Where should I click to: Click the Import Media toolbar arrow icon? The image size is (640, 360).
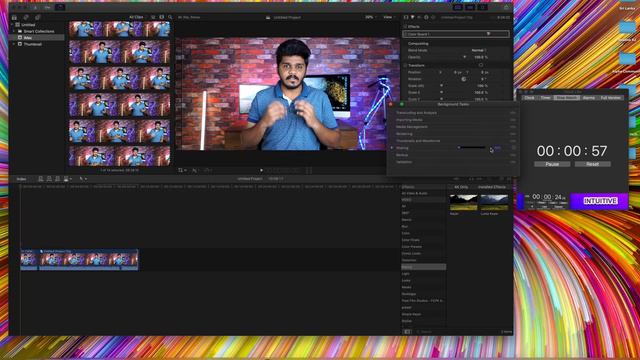click(36, 7)
